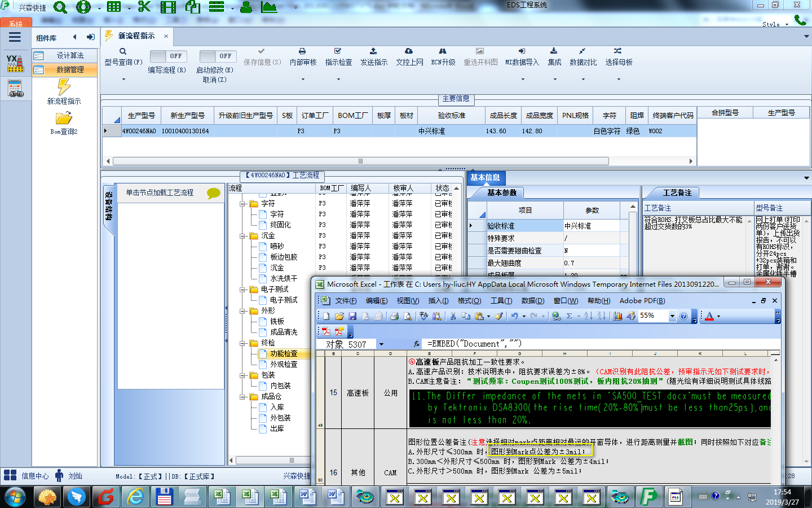Click MI数据导入 toolbar button

pos(522,57)
